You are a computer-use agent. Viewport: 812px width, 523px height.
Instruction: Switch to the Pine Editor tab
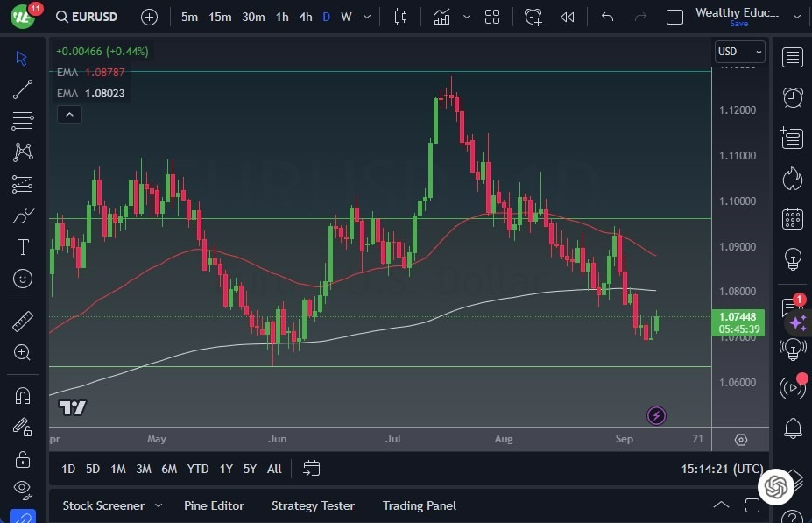(x=214, y=505)
